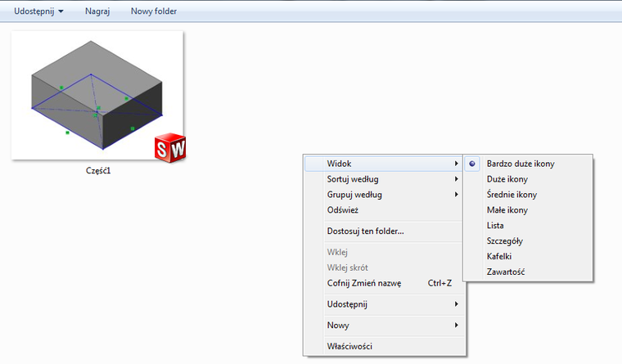622x364 pixels.
Task: Switch to Średnie ikony view
Action: 528,195
